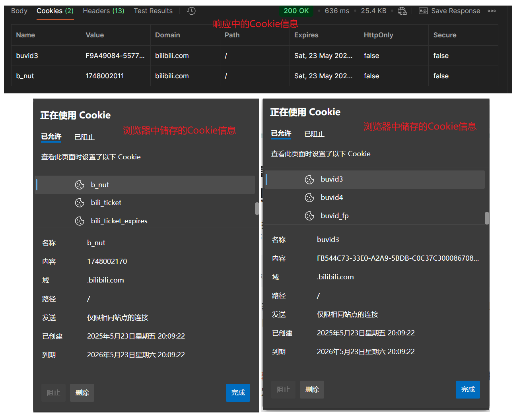This screenshot has width=519, height=420.
Task: Click value F9A49084-5577... cell
Action: (x=115, y=56)
